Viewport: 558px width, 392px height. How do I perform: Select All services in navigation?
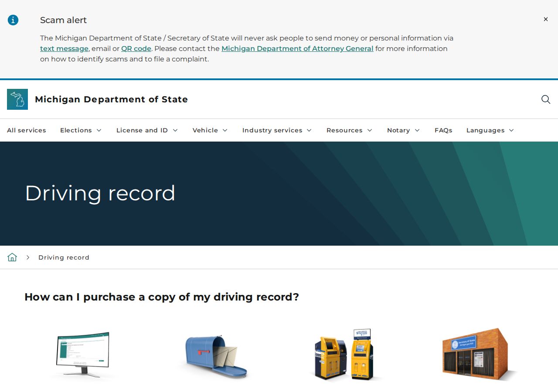tap(27, 130)
